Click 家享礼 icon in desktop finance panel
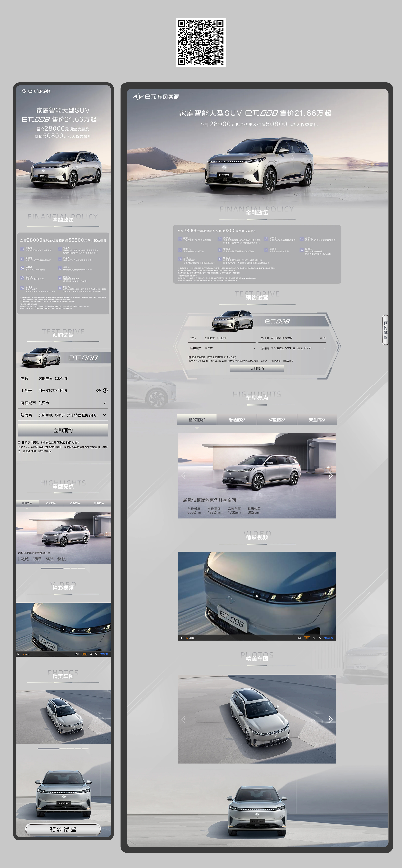Viewport: 402px width, 868px height. coord(302,239)
